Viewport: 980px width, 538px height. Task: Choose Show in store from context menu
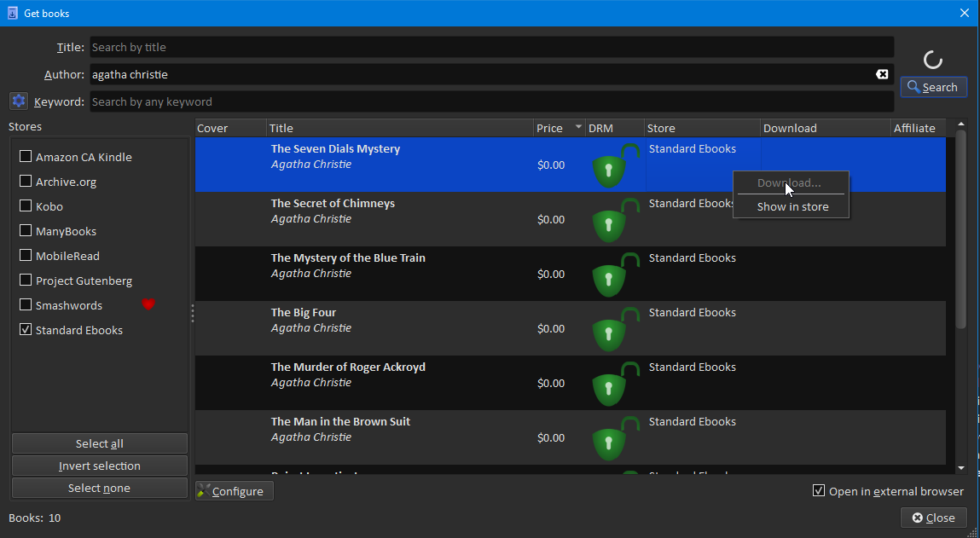tap(792, 207)
